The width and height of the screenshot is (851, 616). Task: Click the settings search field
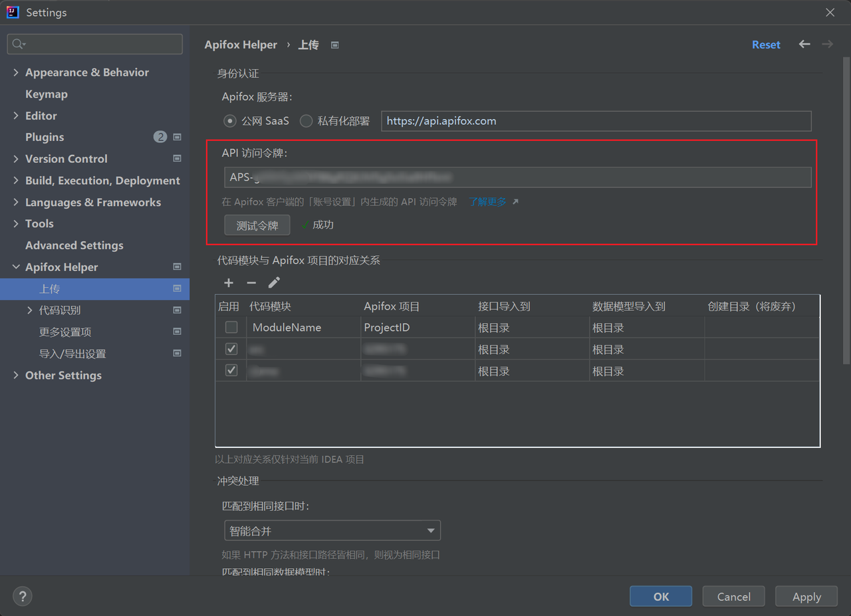pyautogui.click(x=94, y=44)
